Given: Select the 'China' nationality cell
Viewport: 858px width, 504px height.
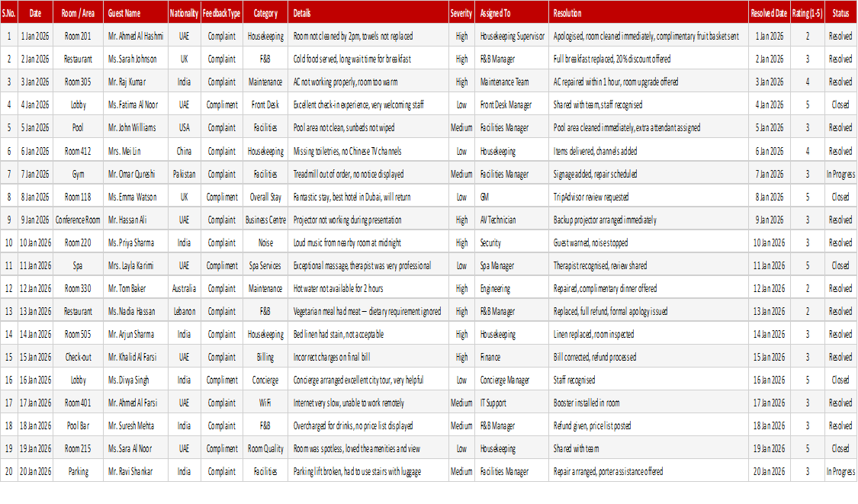Looking at the screenshot, I should [x=184, y=151].
